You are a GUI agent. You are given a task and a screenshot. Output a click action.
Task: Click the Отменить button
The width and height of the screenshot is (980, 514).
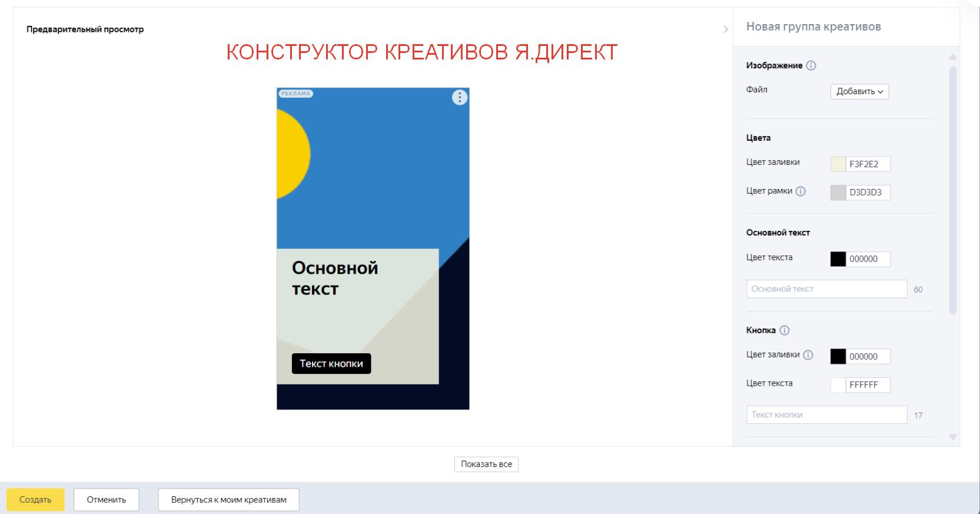(x=107, y=500)
